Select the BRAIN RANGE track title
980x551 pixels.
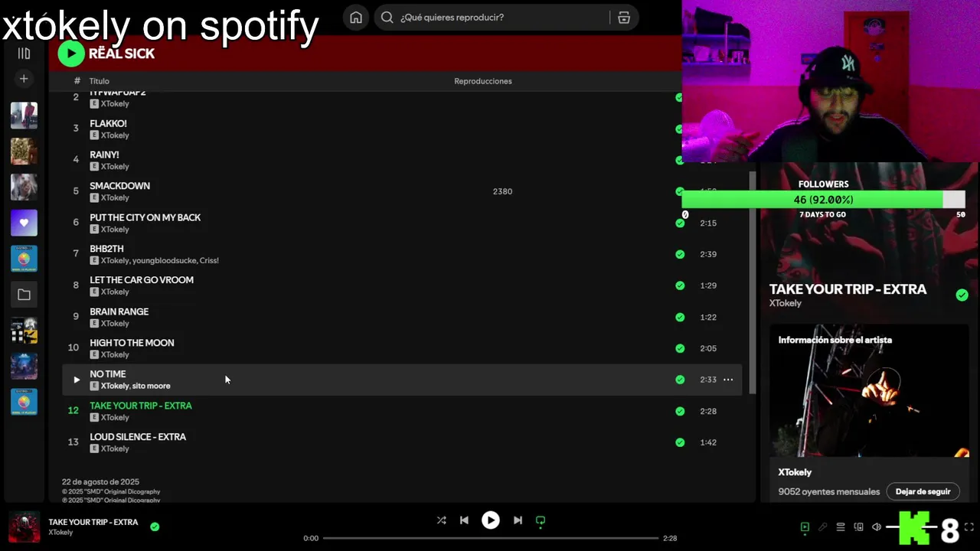pyautogui.click(x=119, y=311)
